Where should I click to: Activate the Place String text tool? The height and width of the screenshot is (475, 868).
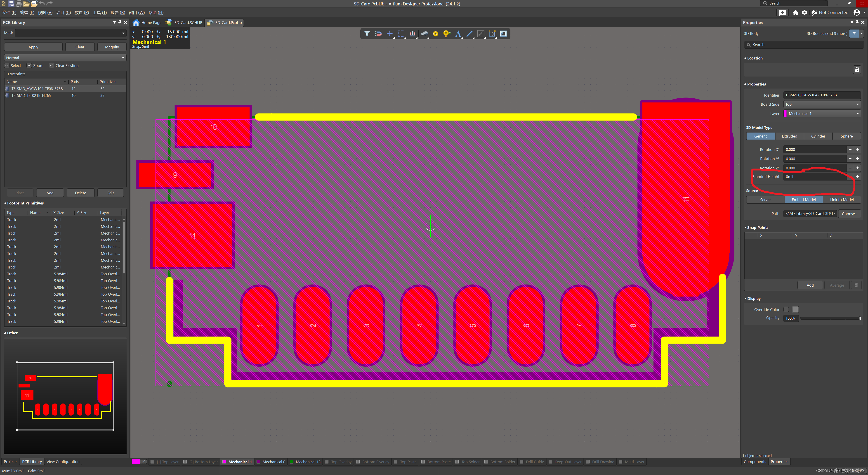(x=458, y=34)
